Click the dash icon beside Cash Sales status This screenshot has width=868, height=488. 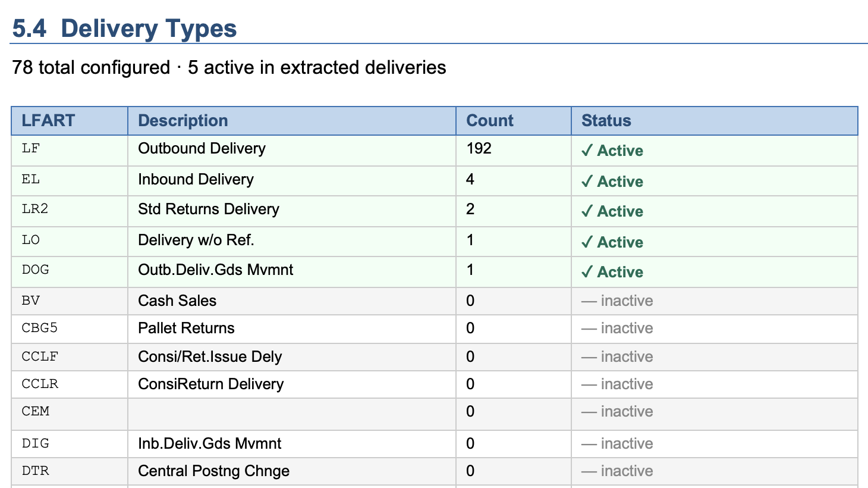tap(589, 301)
